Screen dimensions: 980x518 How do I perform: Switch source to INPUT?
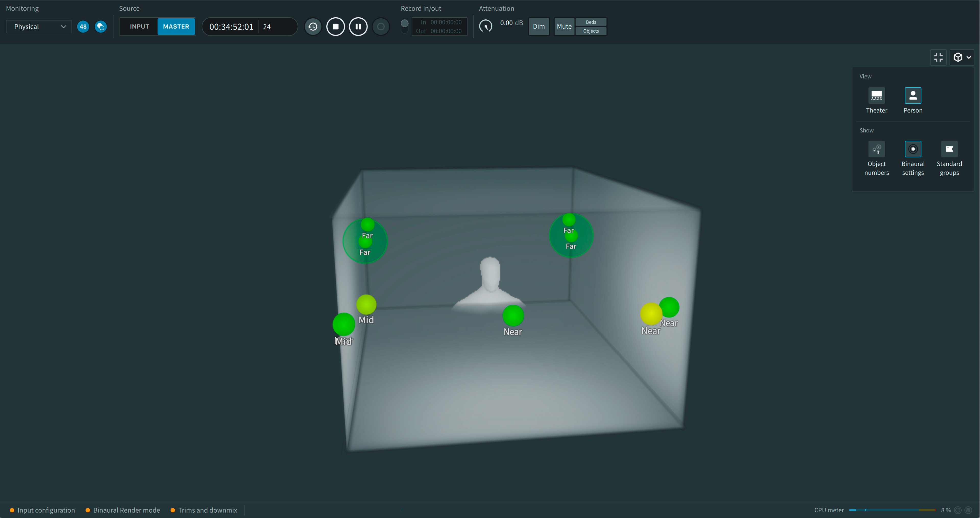139,27
